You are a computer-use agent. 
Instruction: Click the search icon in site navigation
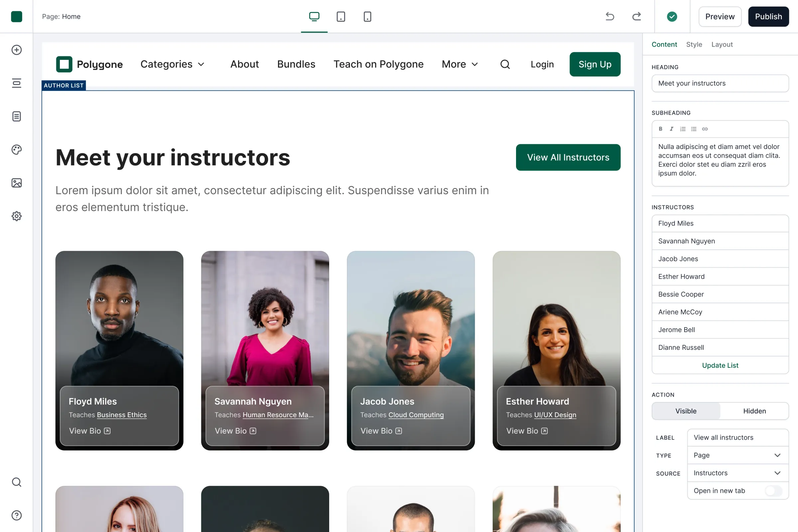click(x=505, y=64)
